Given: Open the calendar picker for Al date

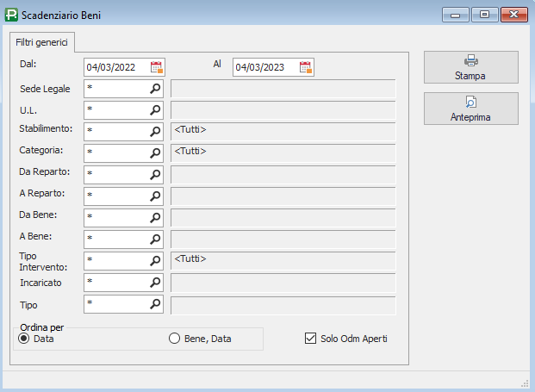Looking at the screenshot, I should click(306, 67).
